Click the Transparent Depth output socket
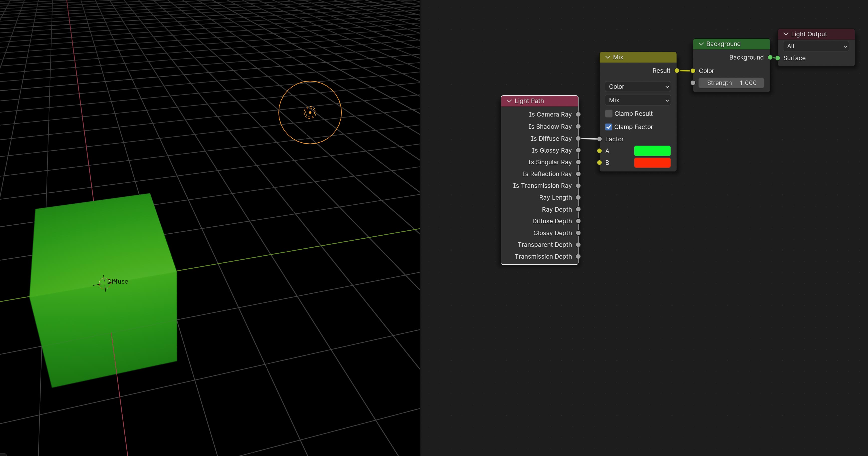868x456 pixels. 578,245
